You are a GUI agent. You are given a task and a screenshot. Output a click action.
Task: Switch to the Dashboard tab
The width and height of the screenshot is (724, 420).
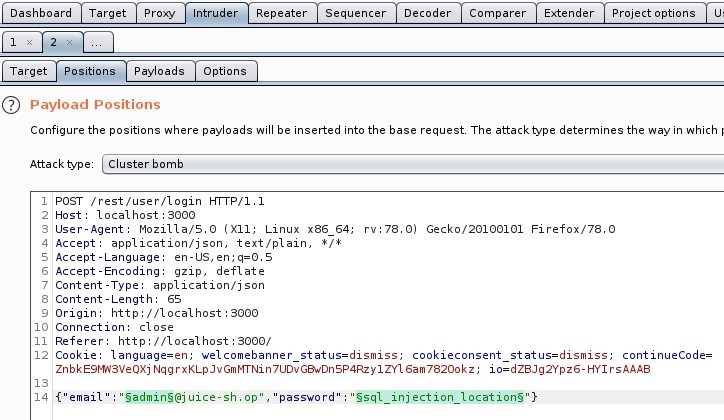click(x=41, y=13)
